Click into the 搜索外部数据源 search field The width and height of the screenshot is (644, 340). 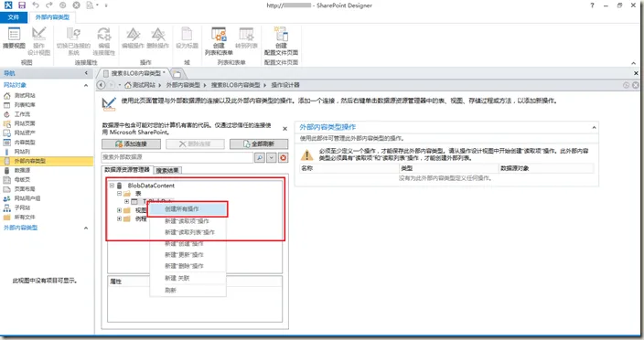click(177, 157)
